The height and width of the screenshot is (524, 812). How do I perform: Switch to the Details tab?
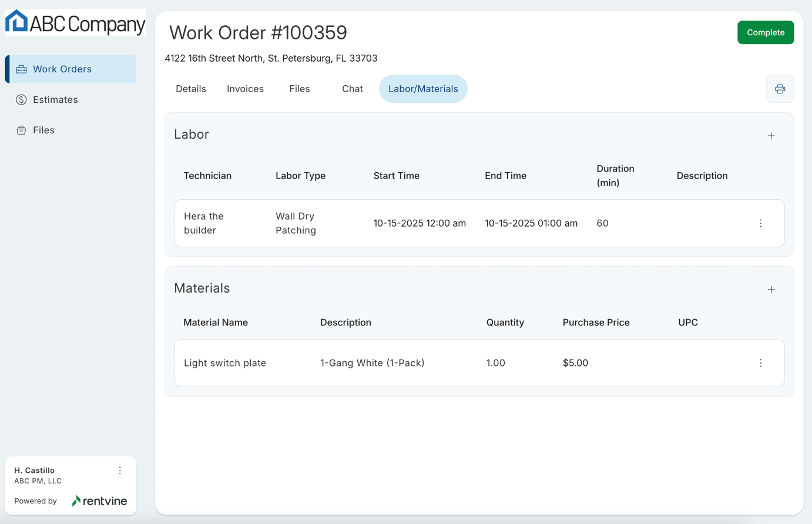point(190,89)
